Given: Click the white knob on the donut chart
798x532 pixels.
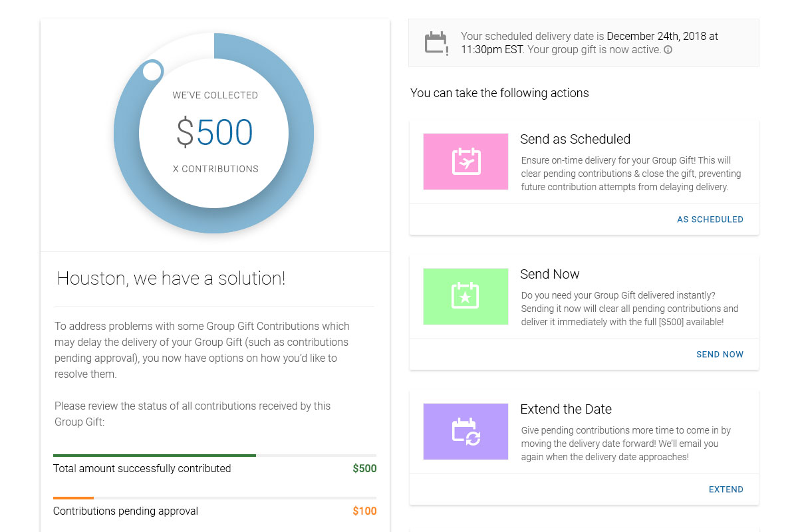Looking at the screenshot, I should (x=152, y=70).
